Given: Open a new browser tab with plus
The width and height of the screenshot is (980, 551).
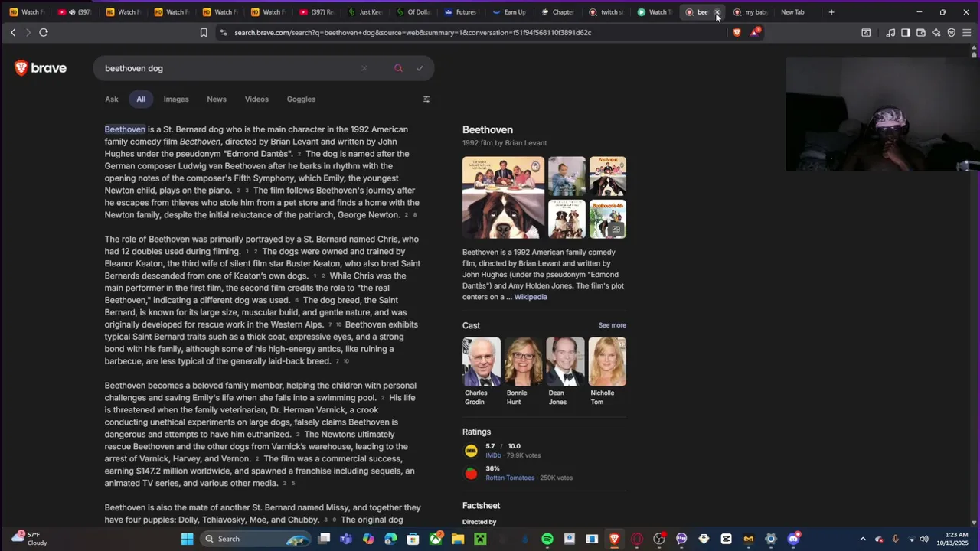Looking at the screenshot, I should coord(831,11).
